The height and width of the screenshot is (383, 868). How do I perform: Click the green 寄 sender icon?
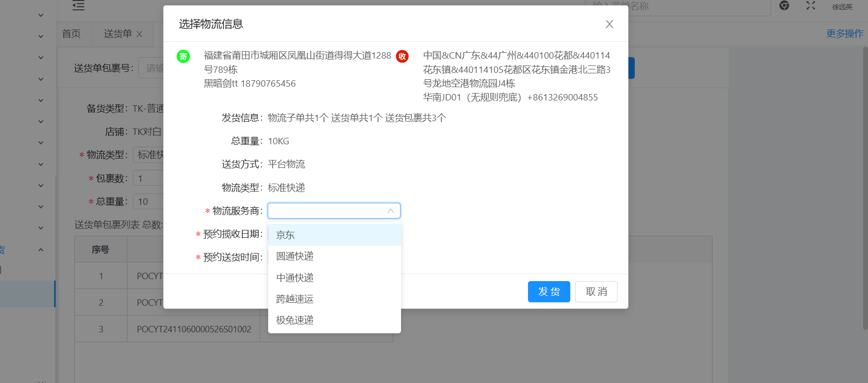click(183, 57)
